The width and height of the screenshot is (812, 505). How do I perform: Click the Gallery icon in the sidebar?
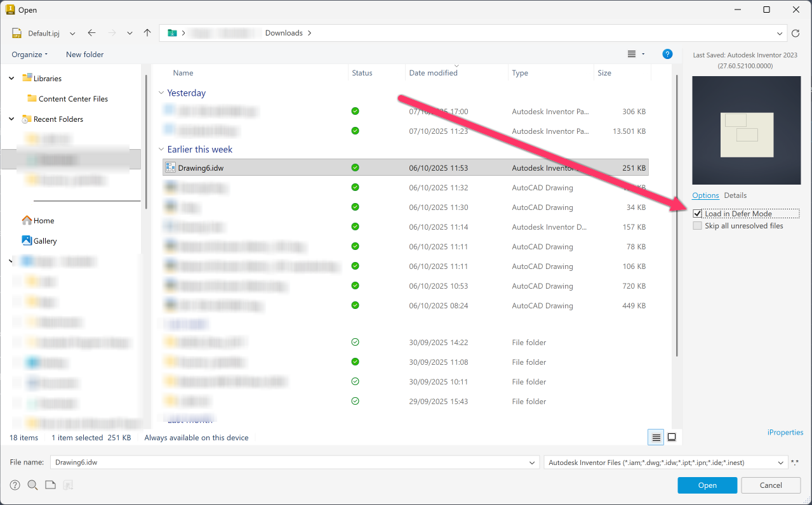tap(27, 240)
